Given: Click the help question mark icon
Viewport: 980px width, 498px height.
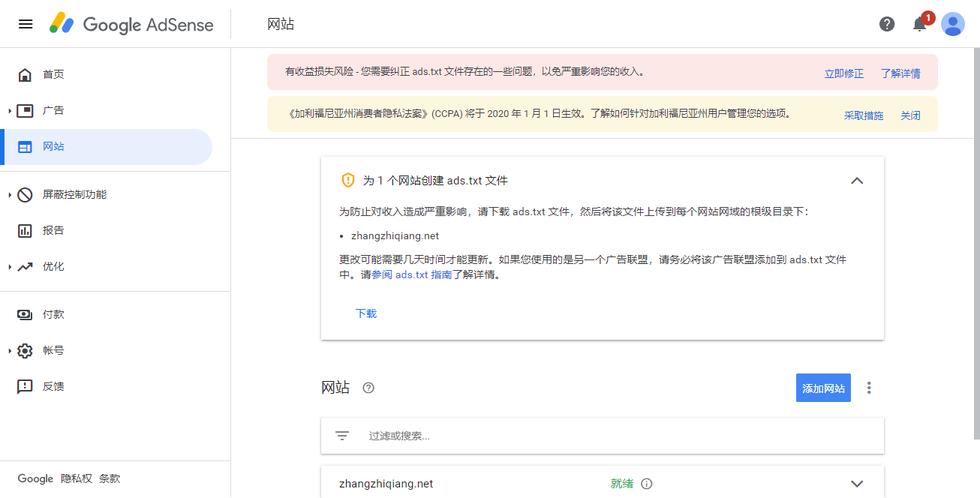Looking at the screenshot, I should click(887, 24).
